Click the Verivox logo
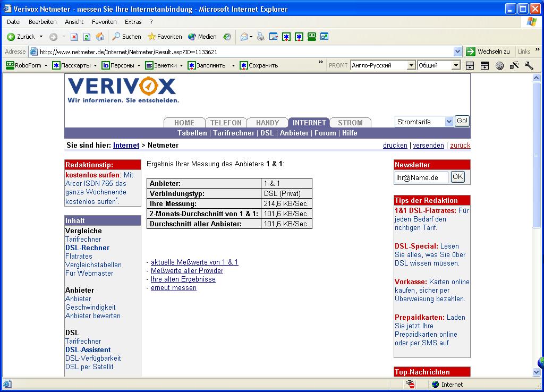This screenshot has height=392, width=544. tap(122, 89)
